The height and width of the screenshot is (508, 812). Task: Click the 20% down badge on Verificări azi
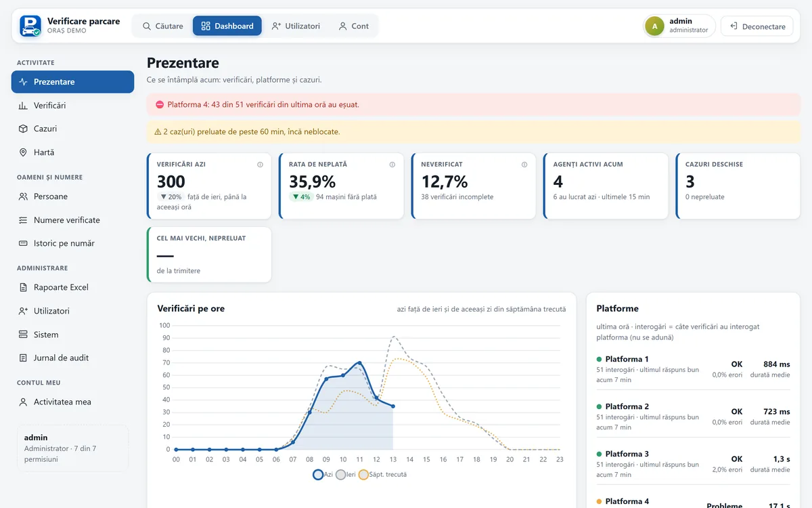tap(171, 197)
